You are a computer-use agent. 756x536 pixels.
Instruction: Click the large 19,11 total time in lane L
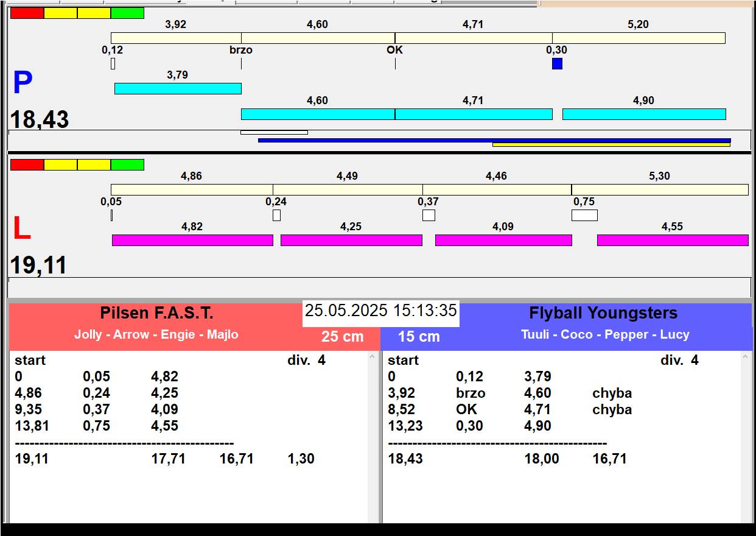click(38, 266)
